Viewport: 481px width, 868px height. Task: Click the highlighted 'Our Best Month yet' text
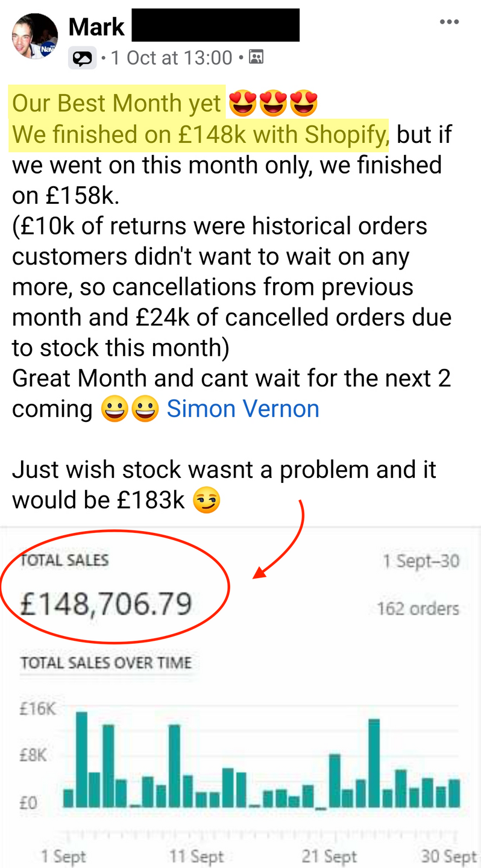(117, 104)
